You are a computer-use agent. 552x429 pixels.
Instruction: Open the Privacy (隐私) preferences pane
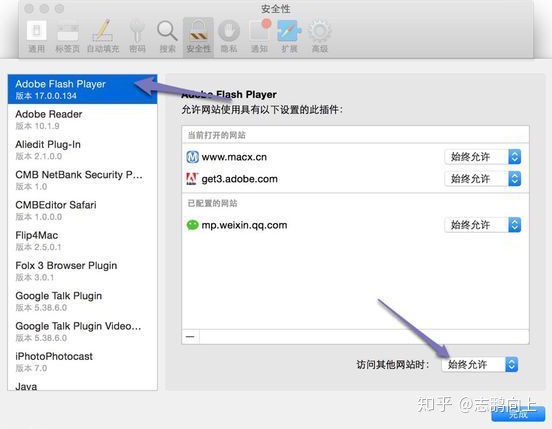[229, 37]
